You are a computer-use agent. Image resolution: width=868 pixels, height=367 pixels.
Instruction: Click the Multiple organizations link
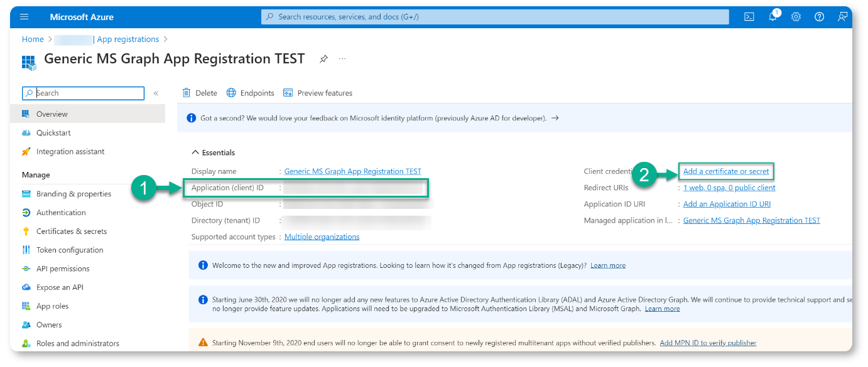pyautogui.click(x=322, y=237)
